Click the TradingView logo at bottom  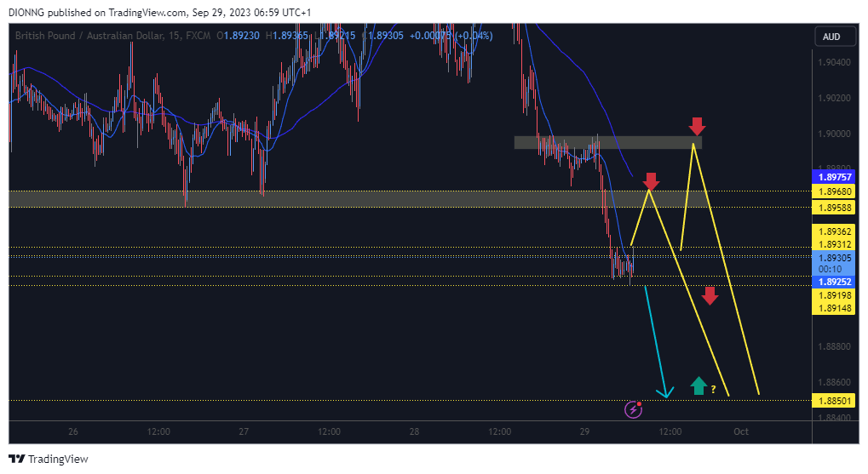(49, 459)
